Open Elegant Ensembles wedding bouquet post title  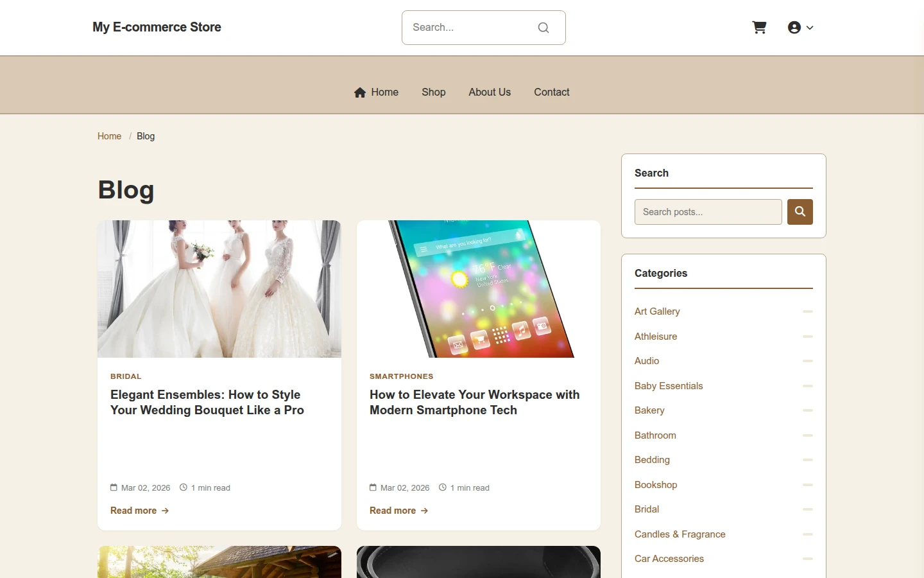coord(207,403)
